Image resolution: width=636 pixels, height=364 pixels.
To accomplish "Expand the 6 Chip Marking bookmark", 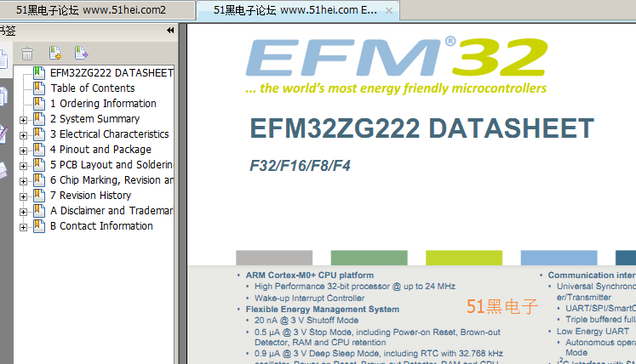I will 24,181.
